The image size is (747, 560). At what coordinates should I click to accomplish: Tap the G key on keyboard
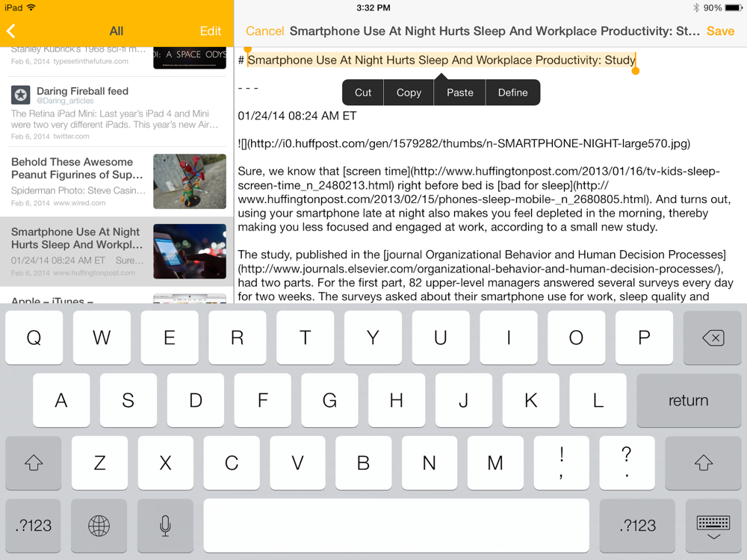tap(329, 400)
